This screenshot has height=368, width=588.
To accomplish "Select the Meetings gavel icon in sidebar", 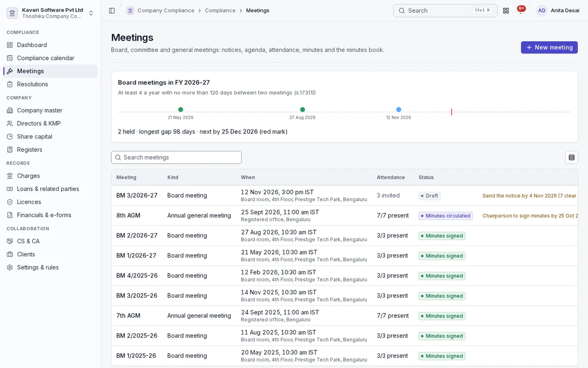I will click(x=10, y=71).
